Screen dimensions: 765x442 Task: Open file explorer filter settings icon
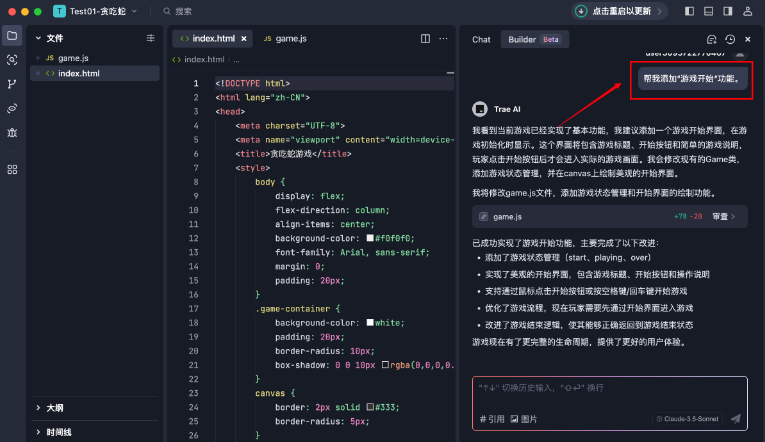(x=151, y=38)
